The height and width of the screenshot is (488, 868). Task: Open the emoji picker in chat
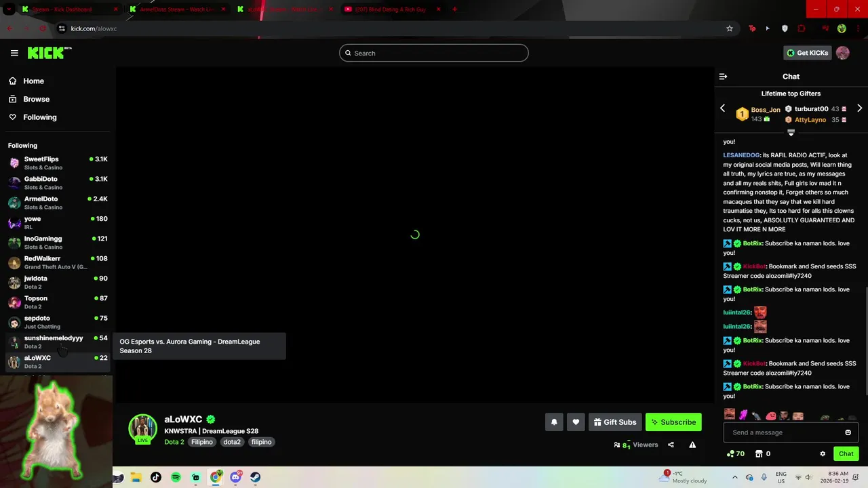(x=848, y=432)
